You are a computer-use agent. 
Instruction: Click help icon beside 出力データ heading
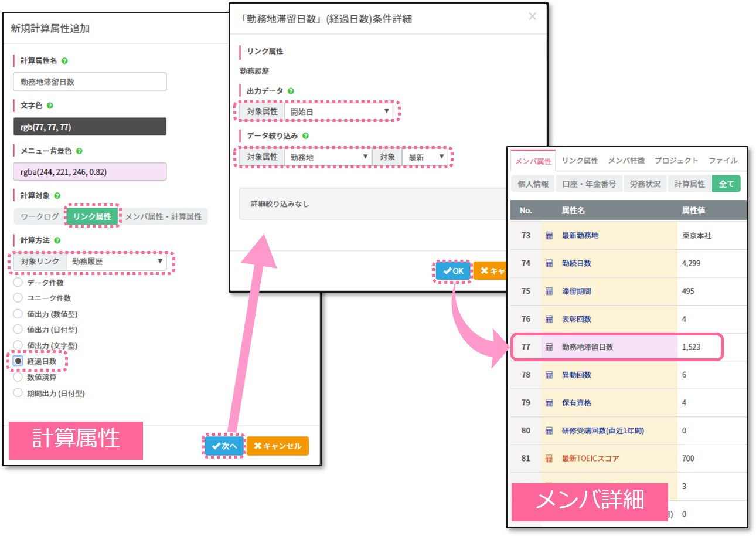(291, 91)
